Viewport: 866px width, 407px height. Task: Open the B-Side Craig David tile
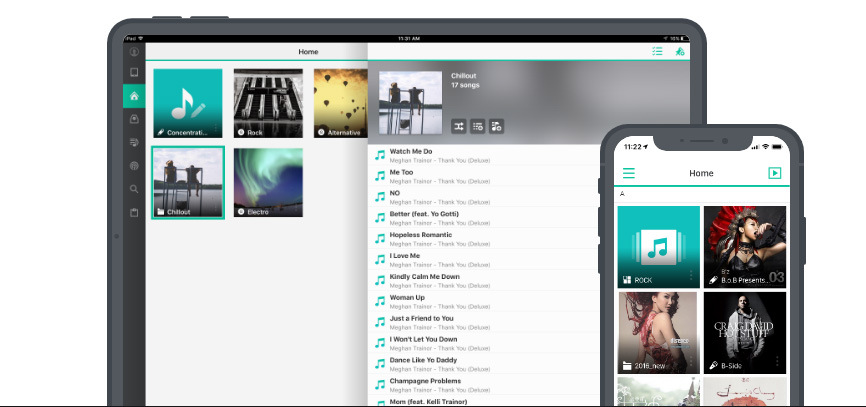744,333
